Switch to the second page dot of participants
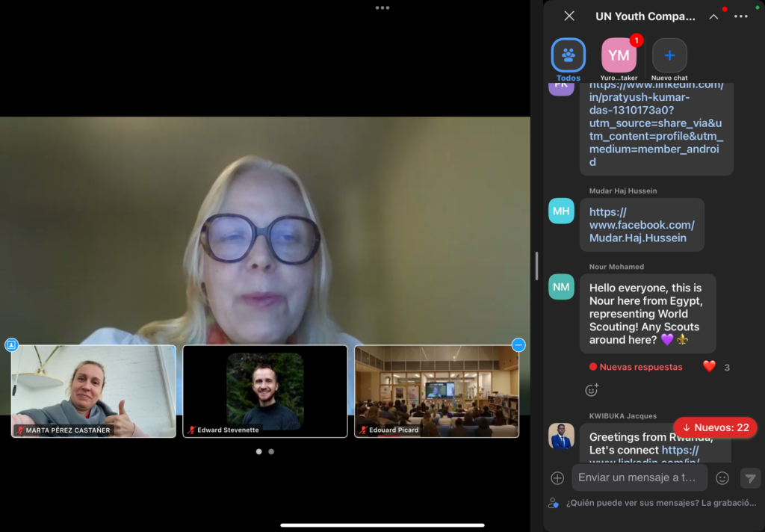This screenshot has height=532, width=765. tap(271, 451)
